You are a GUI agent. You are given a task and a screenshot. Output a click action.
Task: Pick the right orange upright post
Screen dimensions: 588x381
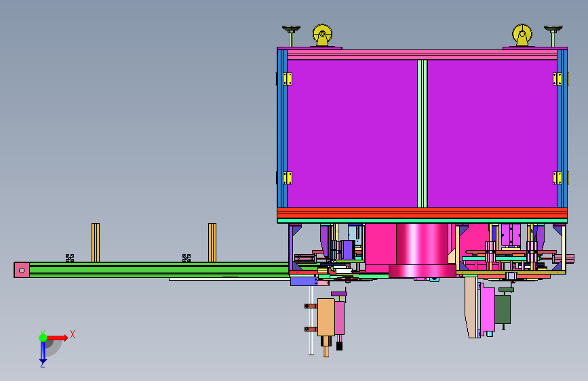[212, 243]
